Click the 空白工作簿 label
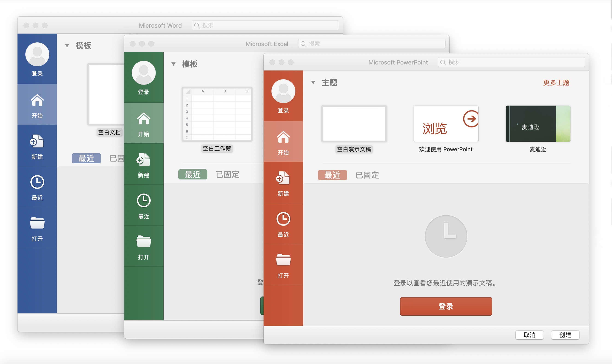This screenshot has height=364, width=612. coord(217,148)
